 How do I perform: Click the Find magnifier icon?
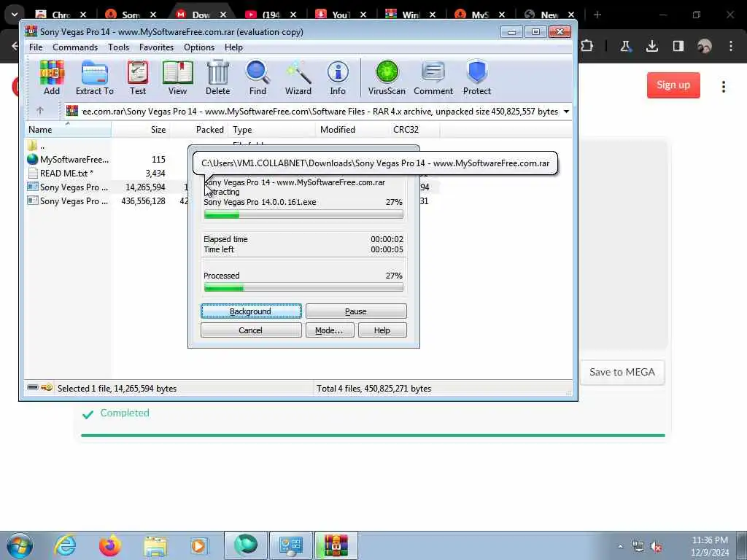(258, 77)
